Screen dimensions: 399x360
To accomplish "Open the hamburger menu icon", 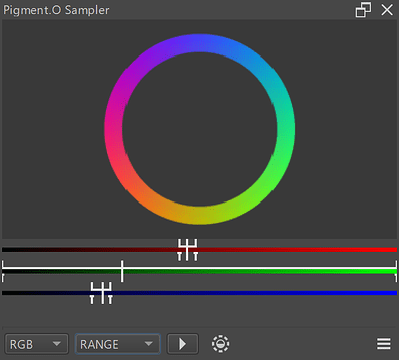I will coord(384,344).
